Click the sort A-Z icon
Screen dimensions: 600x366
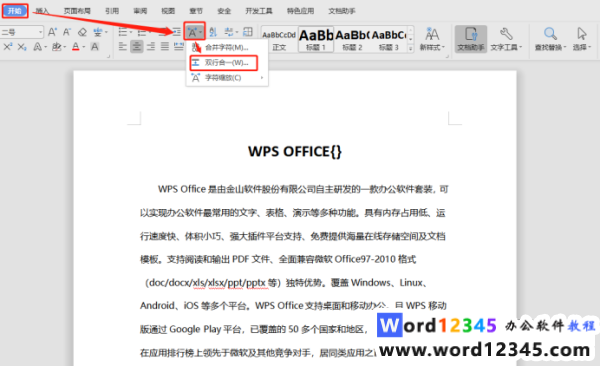tap(213, 32)
